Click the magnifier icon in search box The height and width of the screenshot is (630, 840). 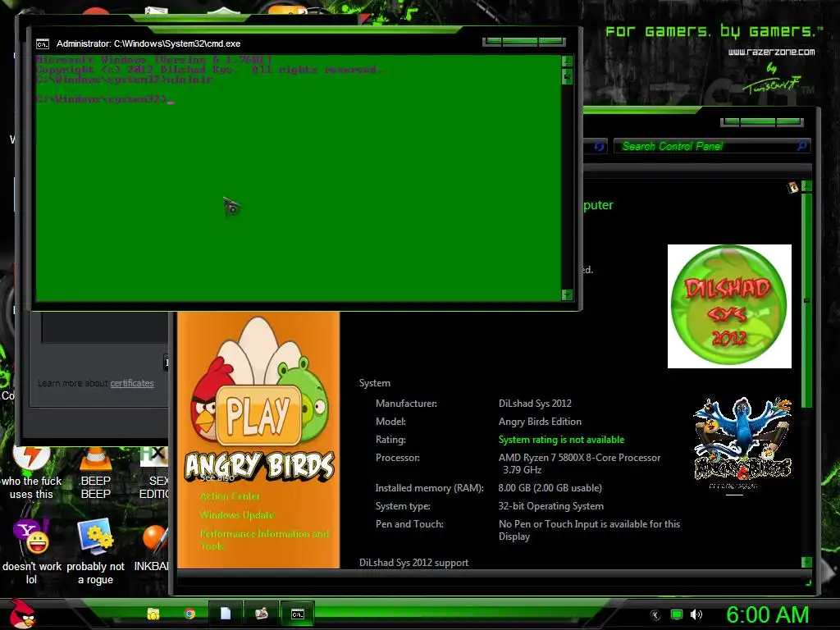click(801, 146)
